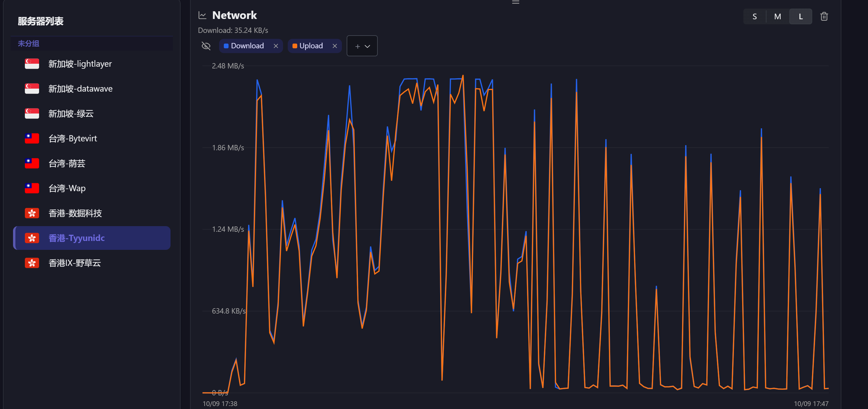
Task: Click the 服务器列表 heading
Action: coord(41,21)
